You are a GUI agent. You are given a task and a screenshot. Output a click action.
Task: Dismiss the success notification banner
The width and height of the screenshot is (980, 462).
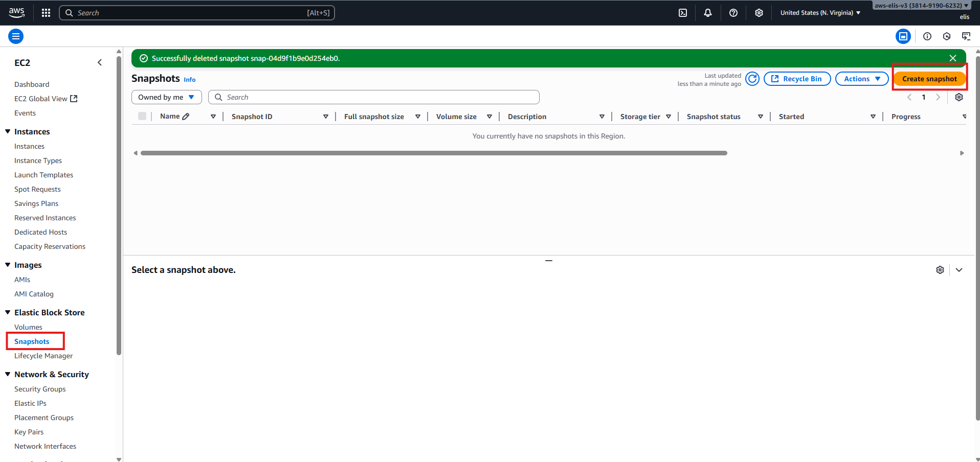click(x=953, y=58)
